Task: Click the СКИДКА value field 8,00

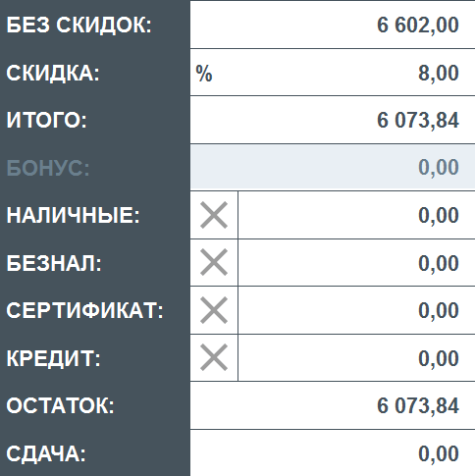Action: tap(333, 73)
